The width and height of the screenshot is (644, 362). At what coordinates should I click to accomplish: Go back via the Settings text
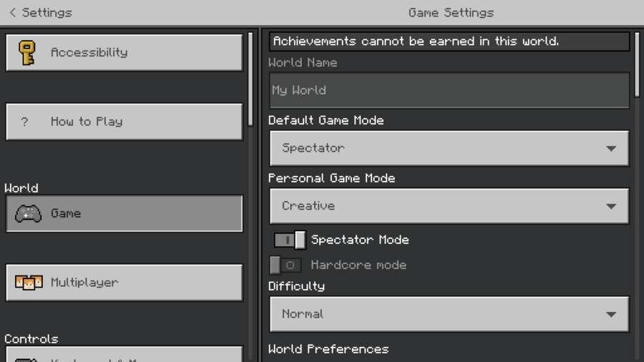click(x=47, y=12)
